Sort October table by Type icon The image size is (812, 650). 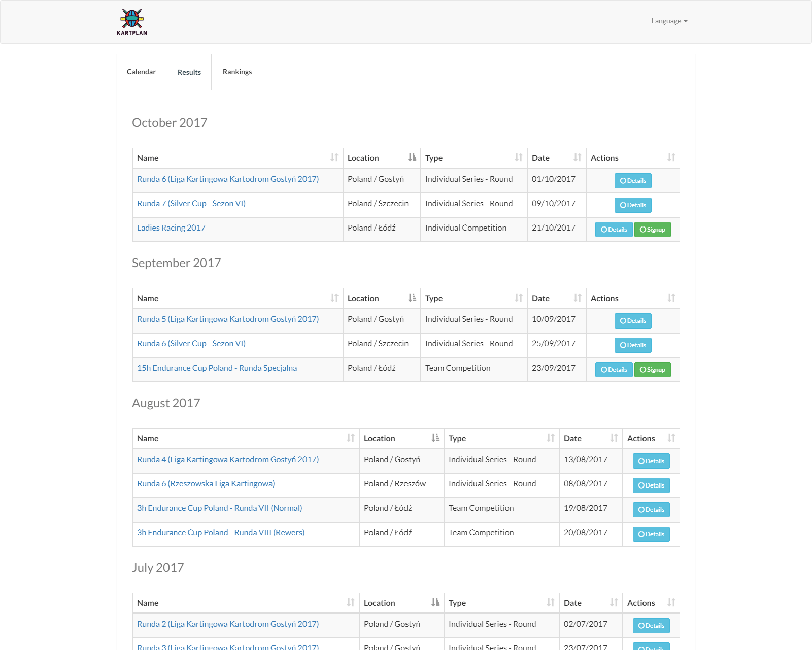[519, 158]
